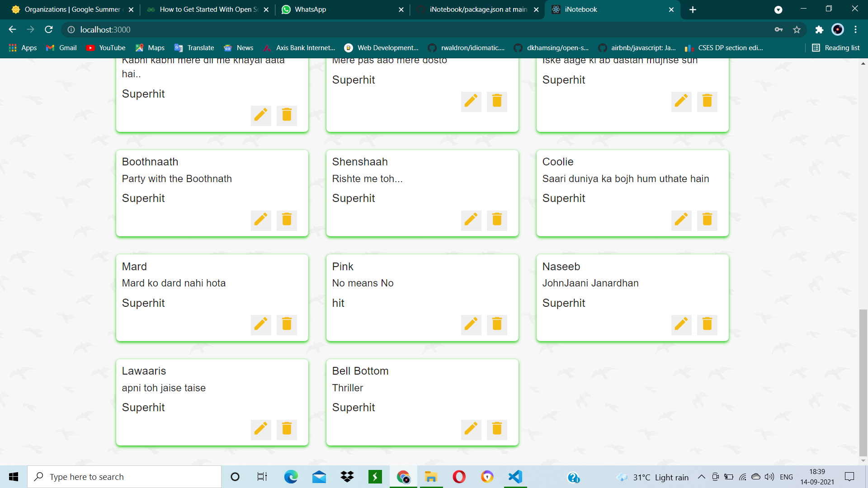Delete the Shenshaah note
Screen dimensions: 868x488
496,220
